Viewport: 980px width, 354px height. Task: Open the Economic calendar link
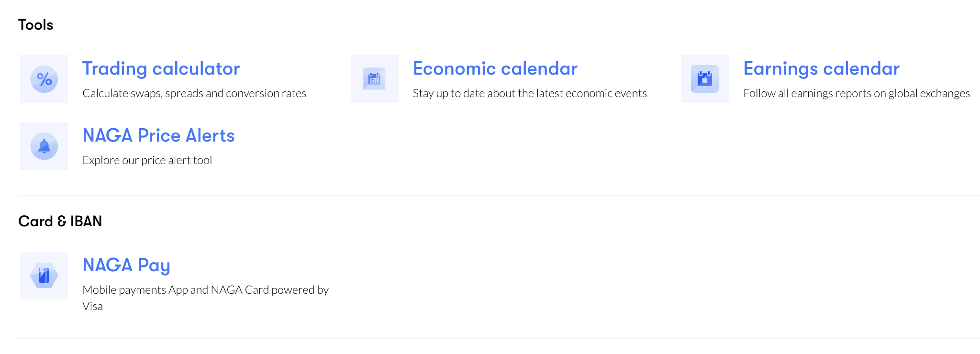click(495, 69)
